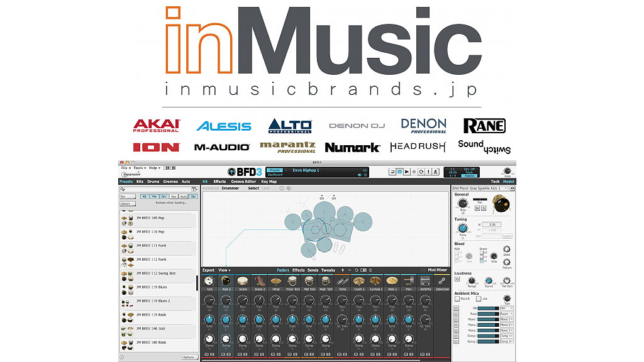Open the Tools menu

click(x=139, y=168)
